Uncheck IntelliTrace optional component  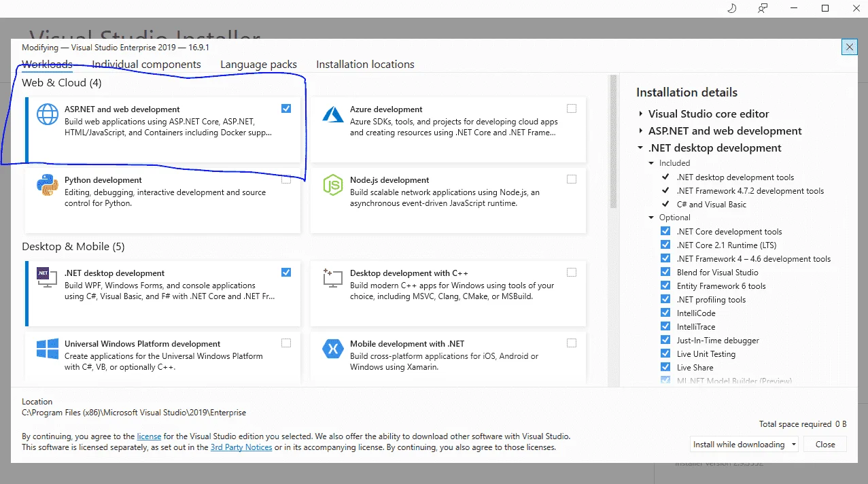(x=665, y=326)
